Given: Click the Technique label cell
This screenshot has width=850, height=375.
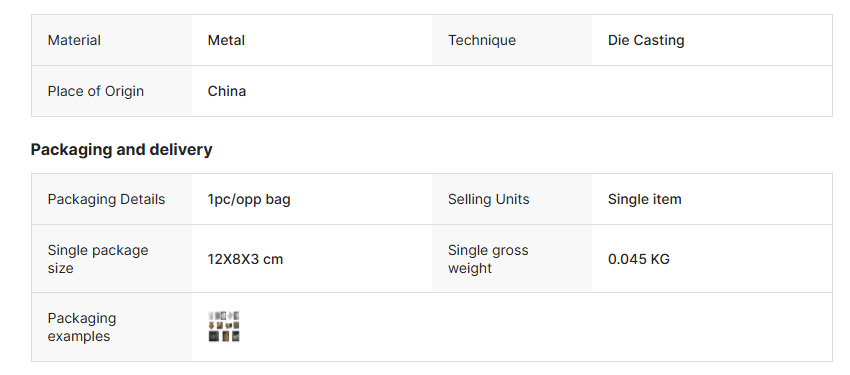Looking at the screenshot, I should coord(512,40).
